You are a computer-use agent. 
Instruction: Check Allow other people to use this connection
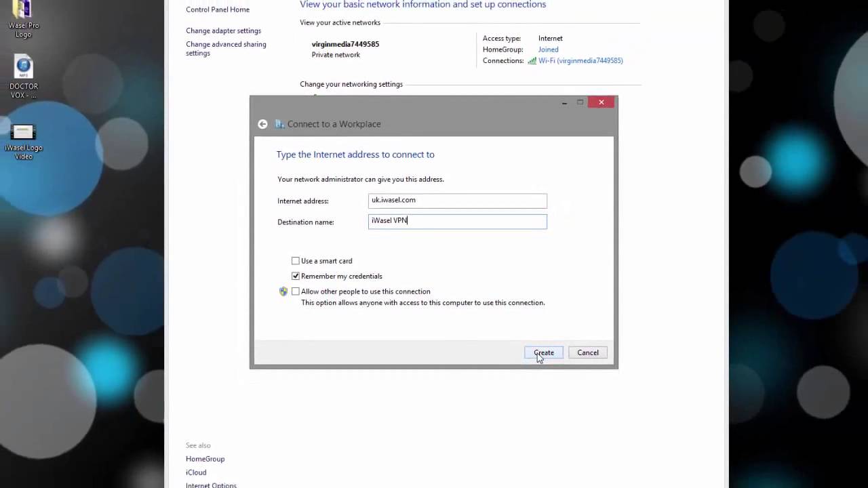pyautogui.click(x=296, y=291)
